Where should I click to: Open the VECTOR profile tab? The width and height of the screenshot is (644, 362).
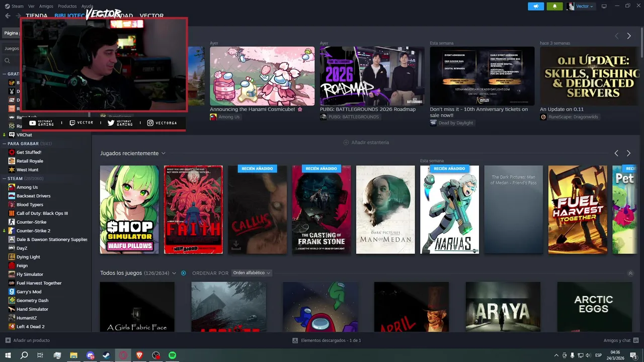pyautogui.click(x=151, y=16)
